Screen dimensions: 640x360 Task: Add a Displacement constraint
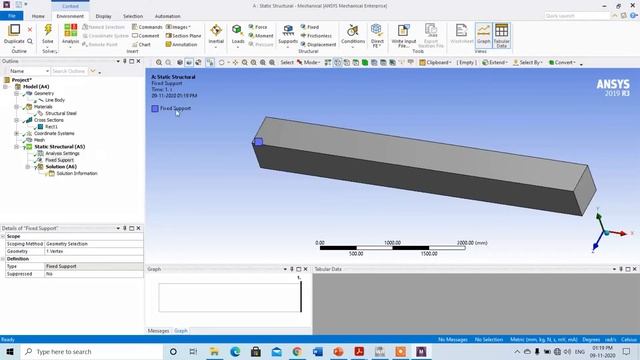tap(318, 44)
